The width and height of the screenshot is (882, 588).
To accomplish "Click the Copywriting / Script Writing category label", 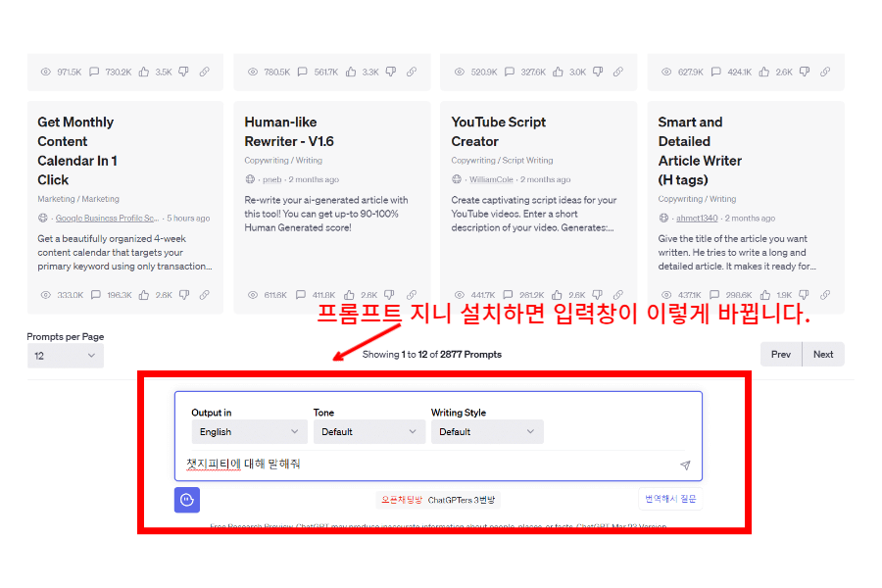I will click(x=500, y=160).
